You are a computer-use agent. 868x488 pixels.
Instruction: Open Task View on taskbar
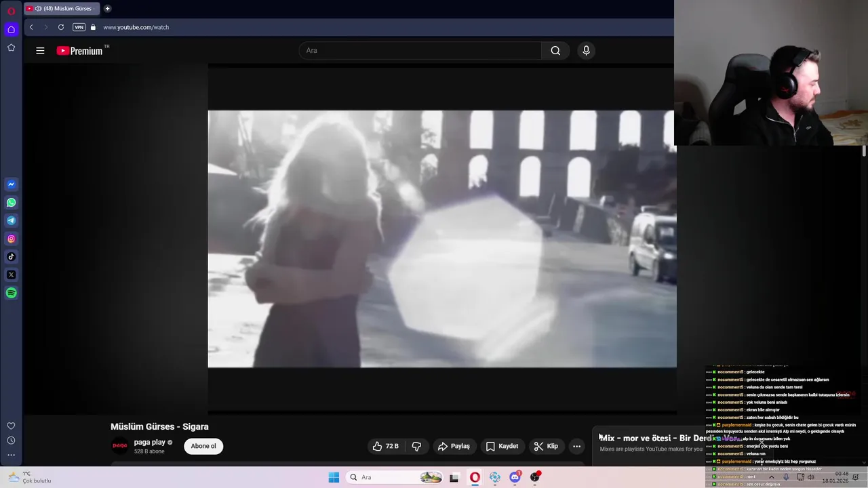(x=454, y=477)
